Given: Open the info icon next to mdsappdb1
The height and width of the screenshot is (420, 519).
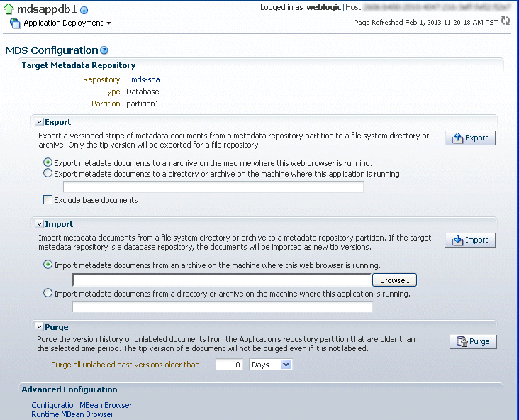Looking at the screenshot, I should [x=84, y=10].
